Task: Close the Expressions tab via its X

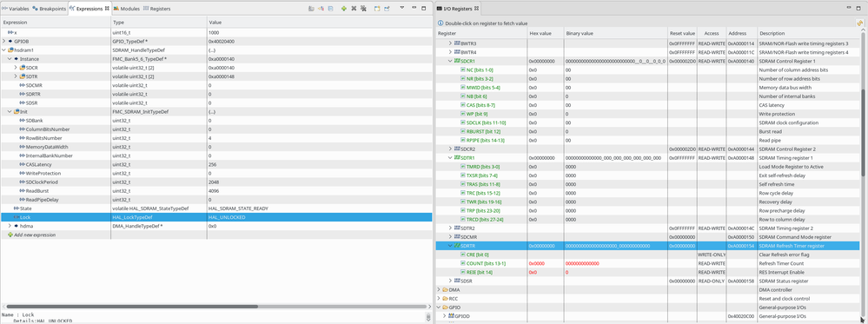Action: (108, 9)
